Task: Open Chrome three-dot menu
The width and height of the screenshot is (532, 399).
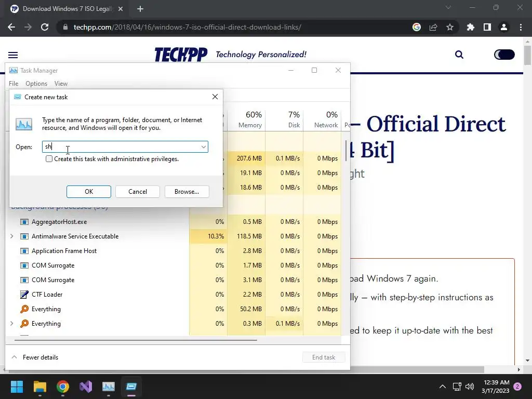Action: pyautogui.click(x=521, y=27)
